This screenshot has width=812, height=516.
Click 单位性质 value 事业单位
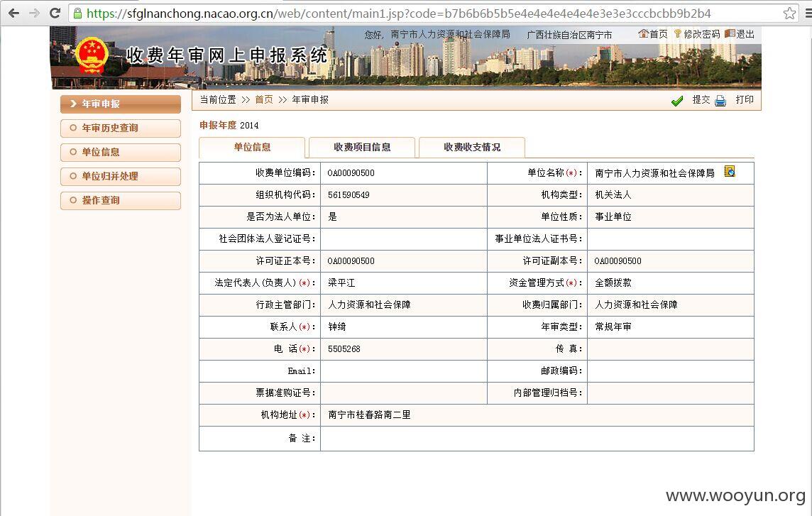click(613, 216)
